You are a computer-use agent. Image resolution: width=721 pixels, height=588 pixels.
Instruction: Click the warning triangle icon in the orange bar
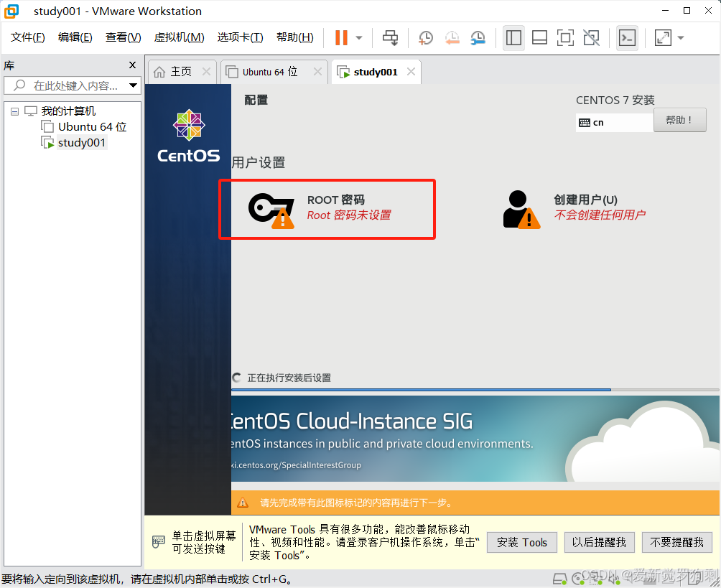243,503
